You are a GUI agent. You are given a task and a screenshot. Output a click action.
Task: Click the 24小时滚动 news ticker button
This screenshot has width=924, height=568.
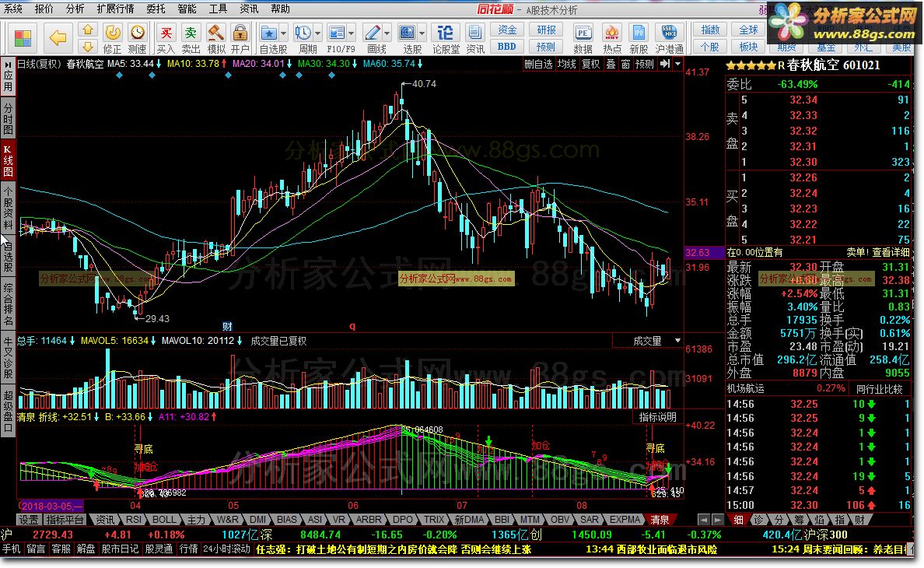pos(227,549)
